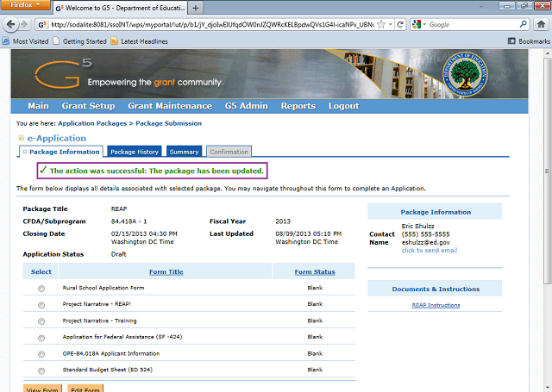Open the Main navigation menu
Viewport: 552px width, 392px height.
38,106
